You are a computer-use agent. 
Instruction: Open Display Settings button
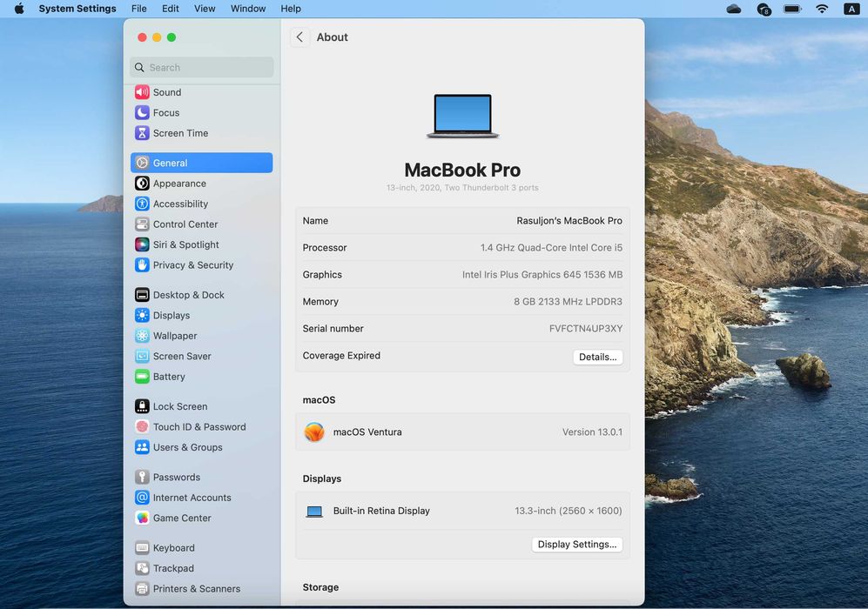click(x=577, y=545)
